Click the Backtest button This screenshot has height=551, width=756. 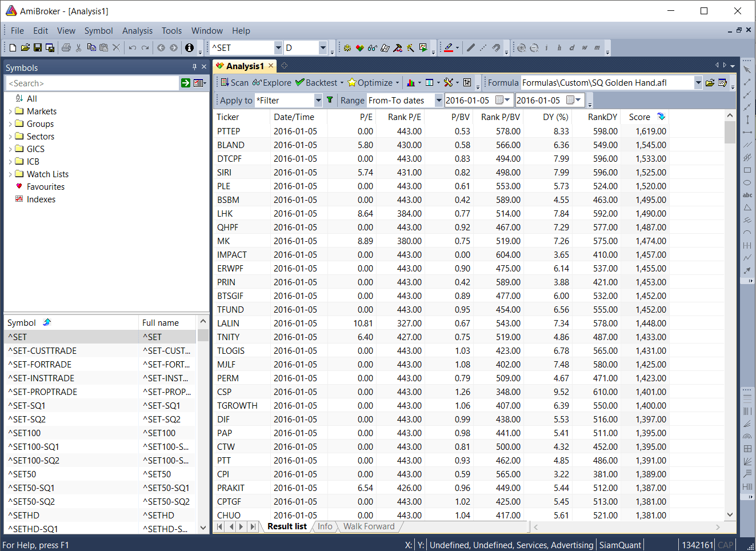coord(317,83)
